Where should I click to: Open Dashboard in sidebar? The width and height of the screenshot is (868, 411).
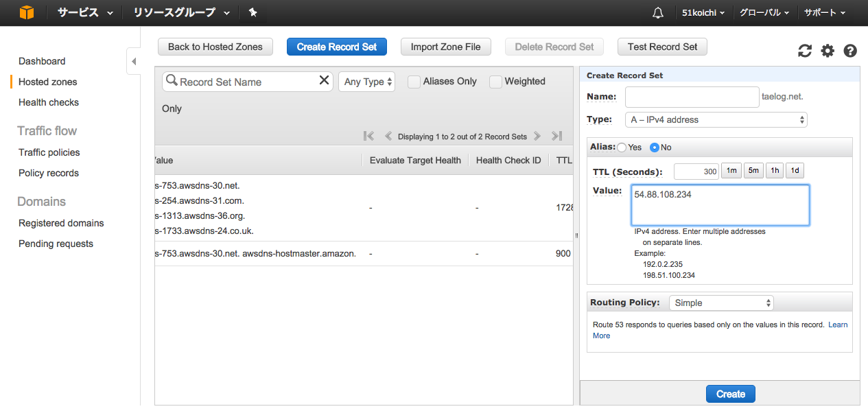click(x=42, y=61)
